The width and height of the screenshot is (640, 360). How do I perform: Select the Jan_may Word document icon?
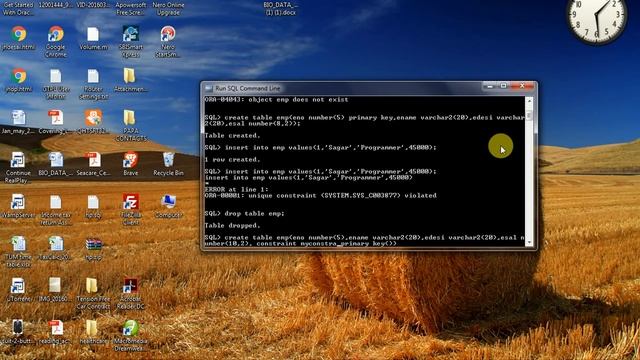[18, 118]
